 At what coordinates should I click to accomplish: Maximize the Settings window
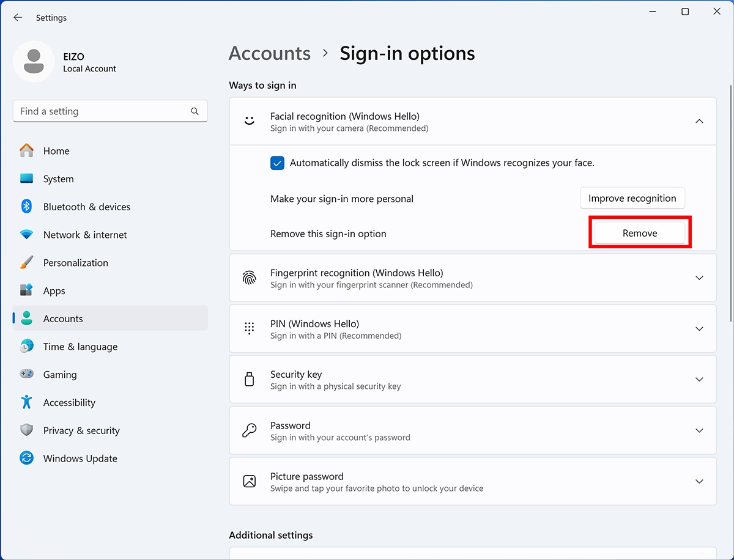pos(685,12)
